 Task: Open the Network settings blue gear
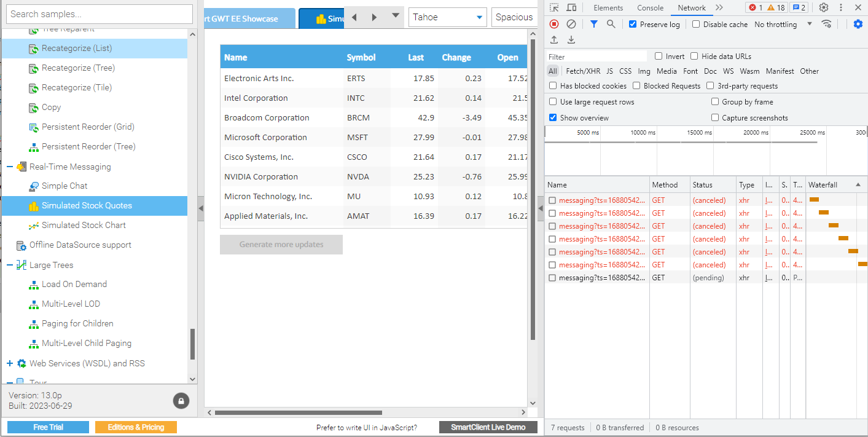coord(858,24)
